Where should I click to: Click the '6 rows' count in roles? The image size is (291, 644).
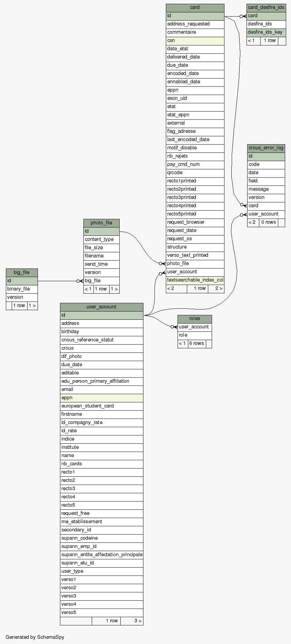click(x=197, y=344)
